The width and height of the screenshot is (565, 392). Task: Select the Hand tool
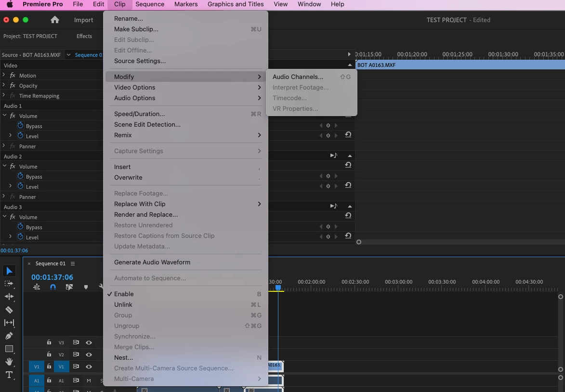point(9,362)
